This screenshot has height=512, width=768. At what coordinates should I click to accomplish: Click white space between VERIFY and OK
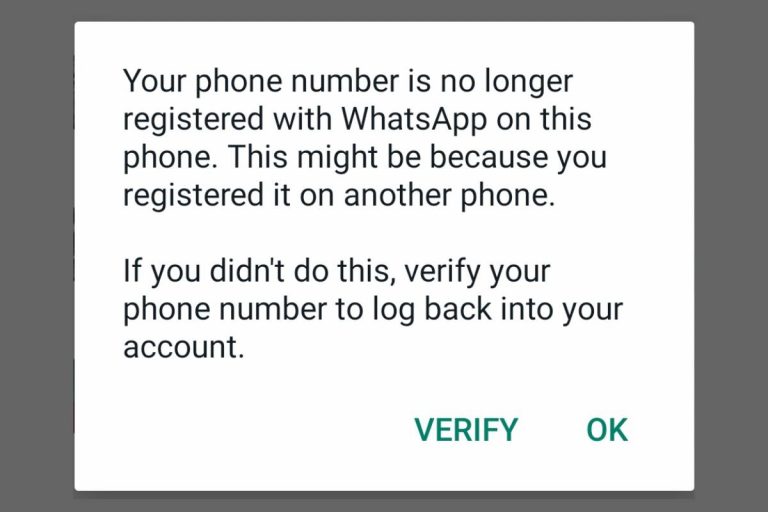pyautogui.click(x=552, y=430)
